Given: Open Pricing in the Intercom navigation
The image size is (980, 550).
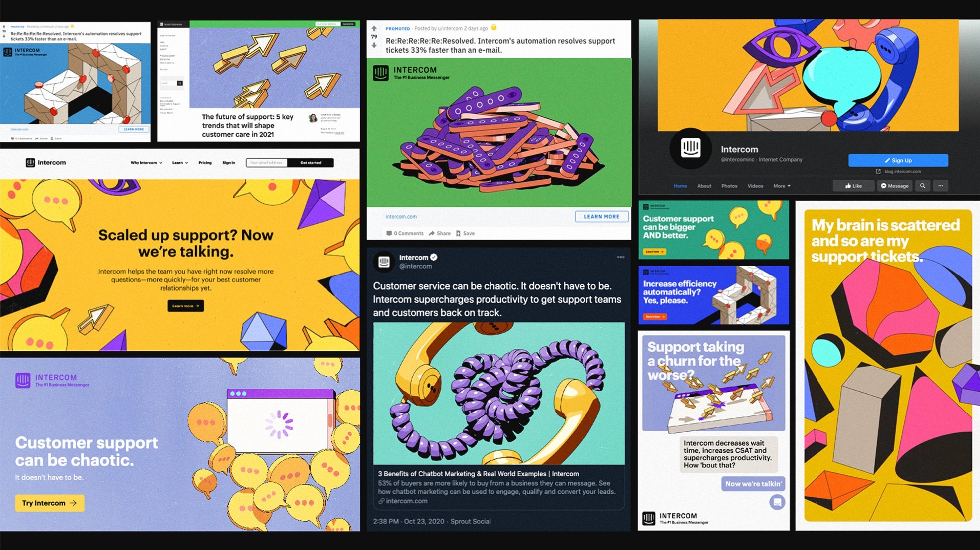Looking at the screenshot, I should (x=205, y=163).
